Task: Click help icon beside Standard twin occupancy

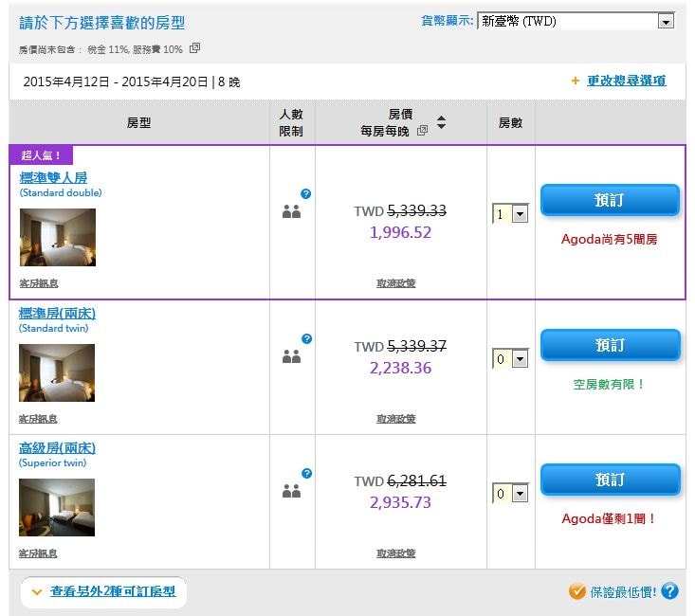Action: pyautogui.click(x=305, y=338)
